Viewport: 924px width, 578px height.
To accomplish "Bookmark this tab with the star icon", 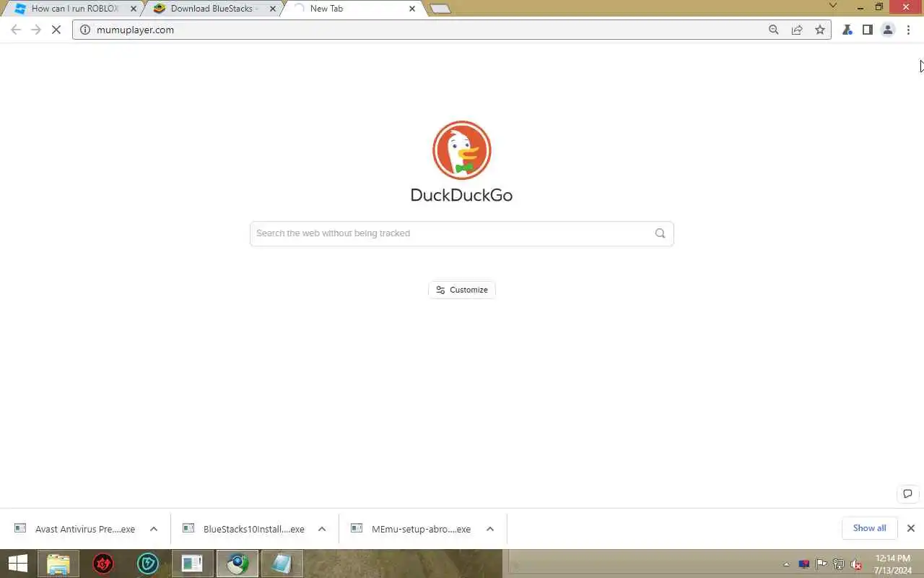I will tap(820, 30).
